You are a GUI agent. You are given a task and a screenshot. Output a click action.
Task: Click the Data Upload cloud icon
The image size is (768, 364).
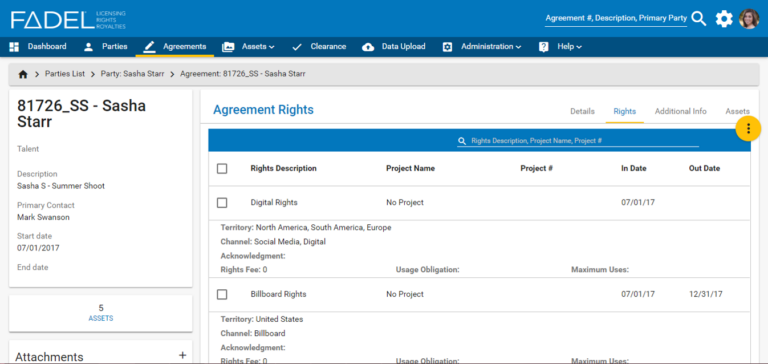coord(368,47)
